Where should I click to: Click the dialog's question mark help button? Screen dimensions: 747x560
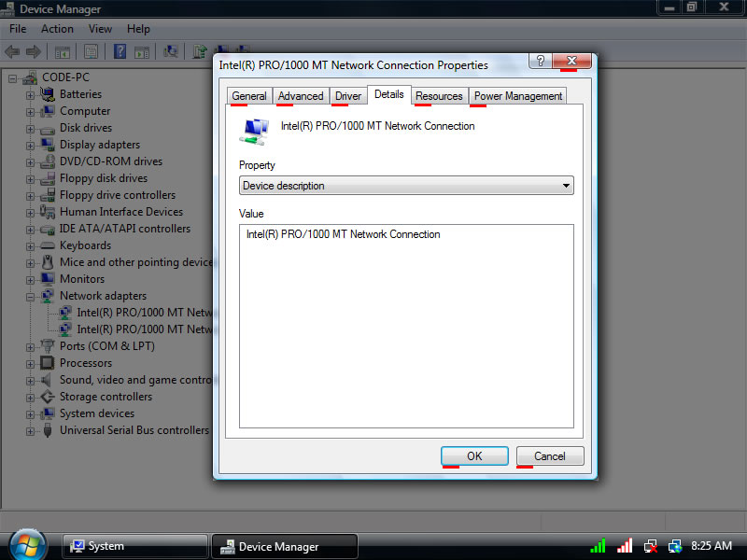click(540, 61)
